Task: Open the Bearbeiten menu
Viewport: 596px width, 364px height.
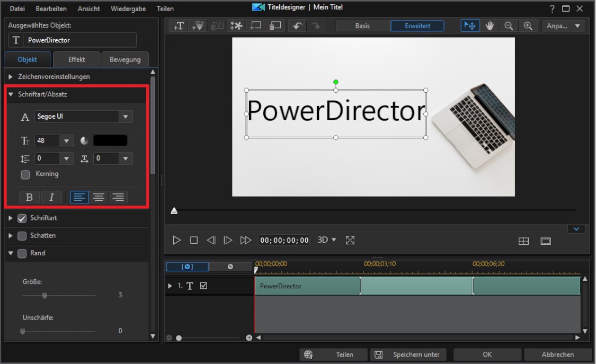Action: 51,8
